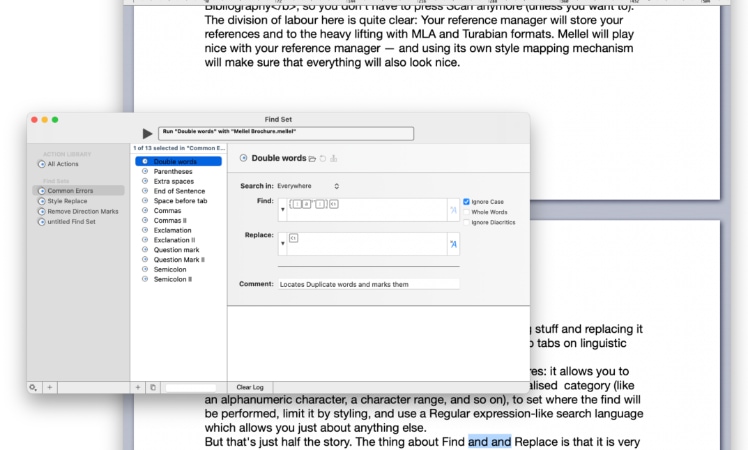The image size is (748, 450).
Task: Click the chart icon beside Double words
Action: coord(334,159)
